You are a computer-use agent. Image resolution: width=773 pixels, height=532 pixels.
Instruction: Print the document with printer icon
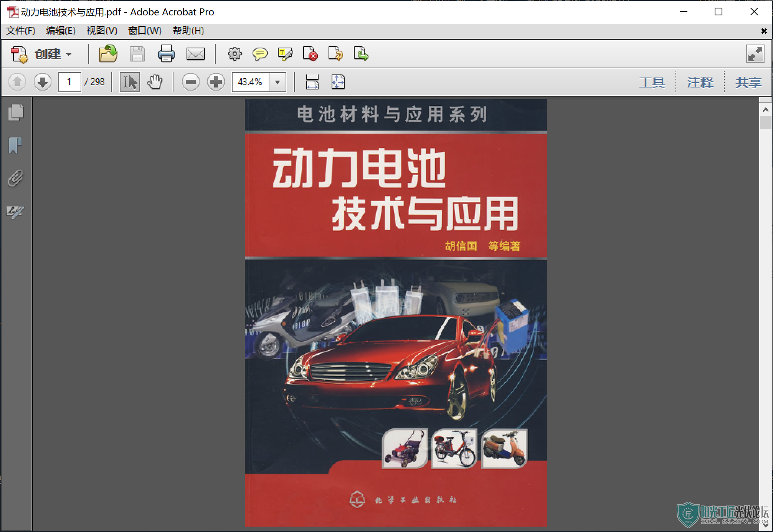pyautogui.click(x=167, y=54)
